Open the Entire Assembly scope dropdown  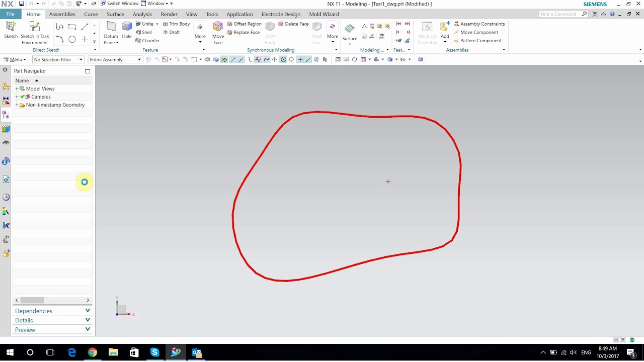point(115,59)
